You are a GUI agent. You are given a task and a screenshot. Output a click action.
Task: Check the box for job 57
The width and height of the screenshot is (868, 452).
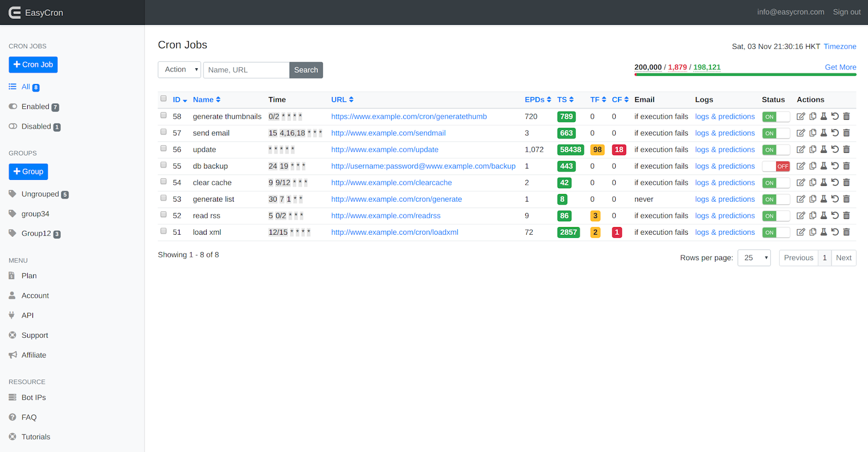pos(163,132)
